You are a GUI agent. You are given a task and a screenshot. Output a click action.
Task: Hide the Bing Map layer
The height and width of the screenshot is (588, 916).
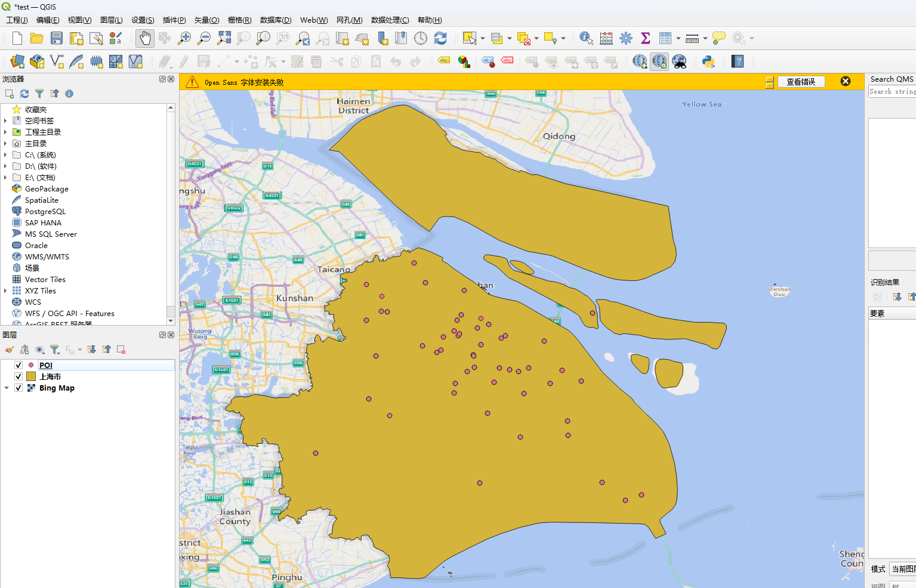coord(18,388)
